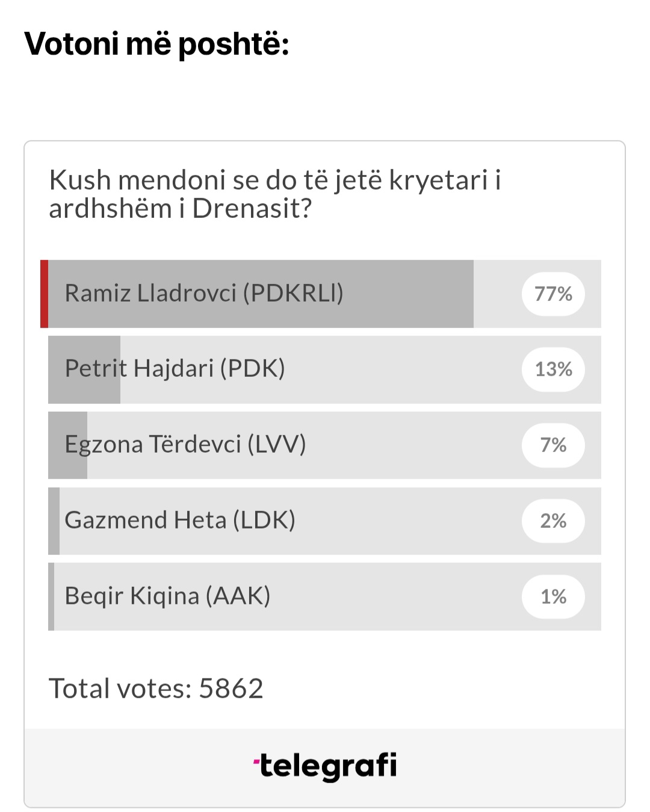This screenshot has width=650, height=812.
Task: Open the telegrafi logo link
Action: (x=325, y=766)
